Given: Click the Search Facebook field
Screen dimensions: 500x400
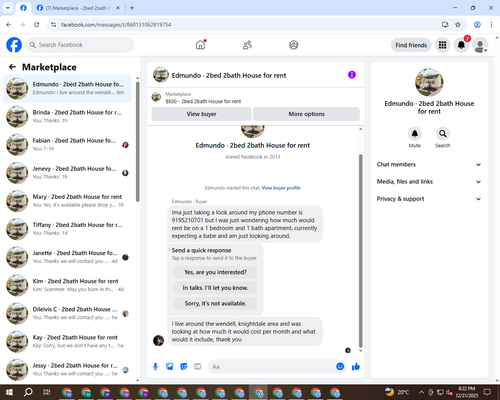Looking at the screenshot, I should [x=80, y=45].
